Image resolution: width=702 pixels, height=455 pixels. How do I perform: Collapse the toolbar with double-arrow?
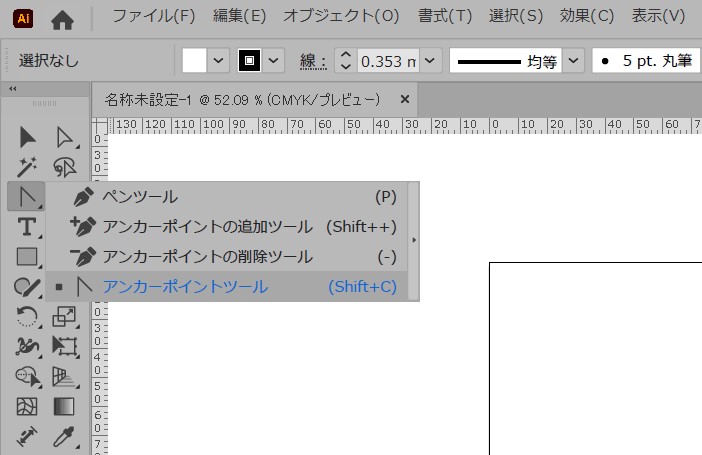click(13, 89)
